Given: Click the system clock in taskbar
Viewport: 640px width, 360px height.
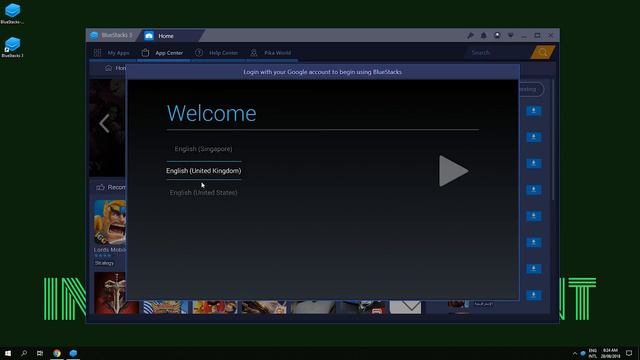Looking at the screenshot, I should tap(610, 353).
